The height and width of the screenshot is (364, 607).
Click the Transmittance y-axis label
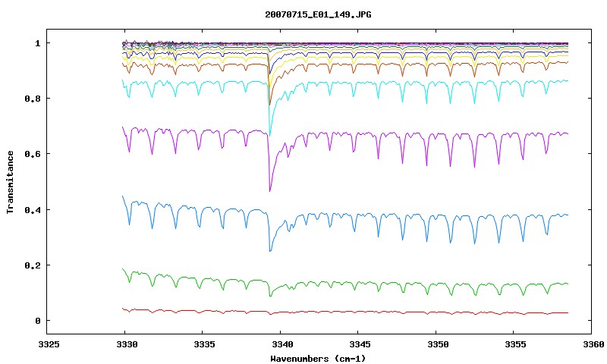[x=10, y=182]
